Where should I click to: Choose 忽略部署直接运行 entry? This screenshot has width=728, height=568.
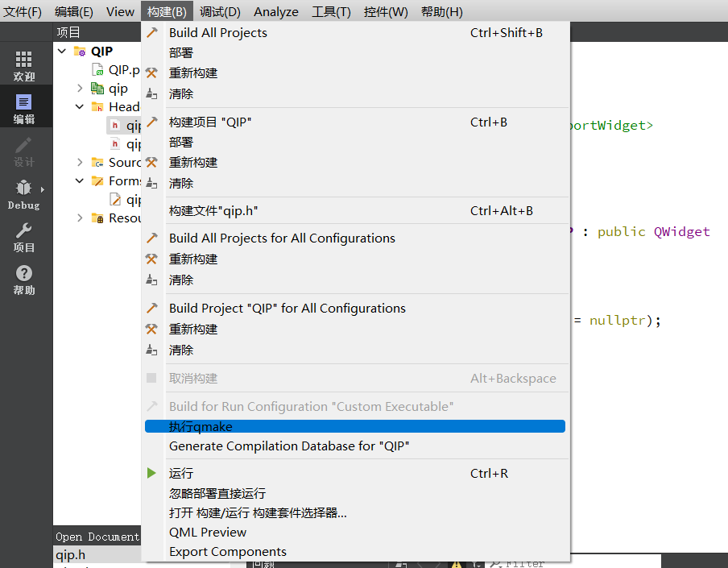point(355,493)
